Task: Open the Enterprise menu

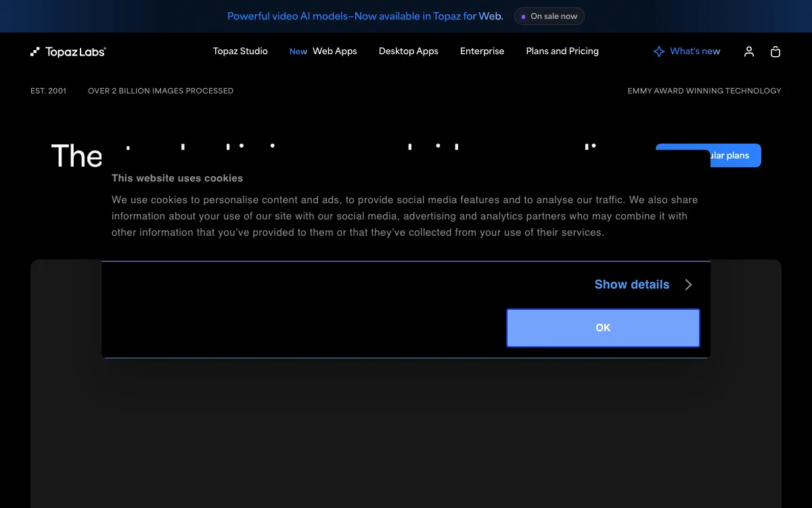Action: (x=482, y=51)
